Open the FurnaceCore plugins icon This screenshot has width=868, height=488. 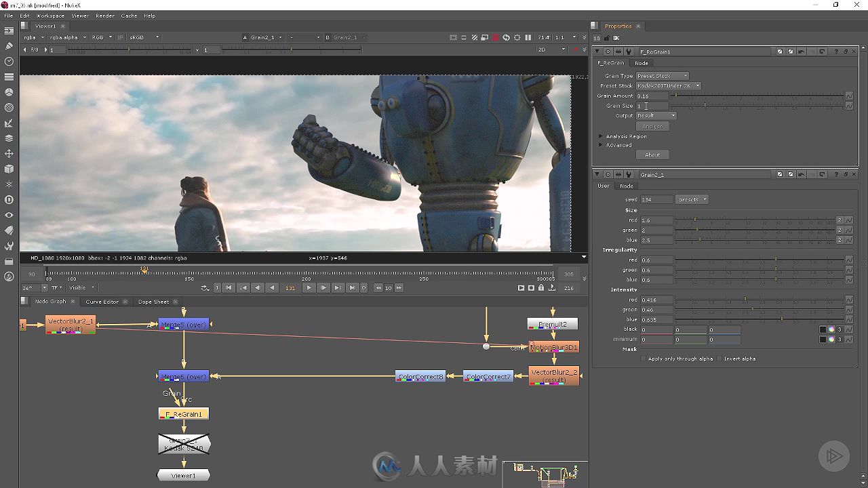tap(9, 277)
